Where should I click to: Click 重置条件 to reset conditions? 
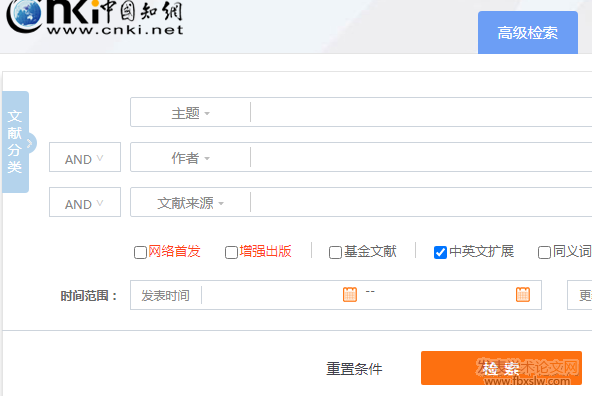coord(354,369)
